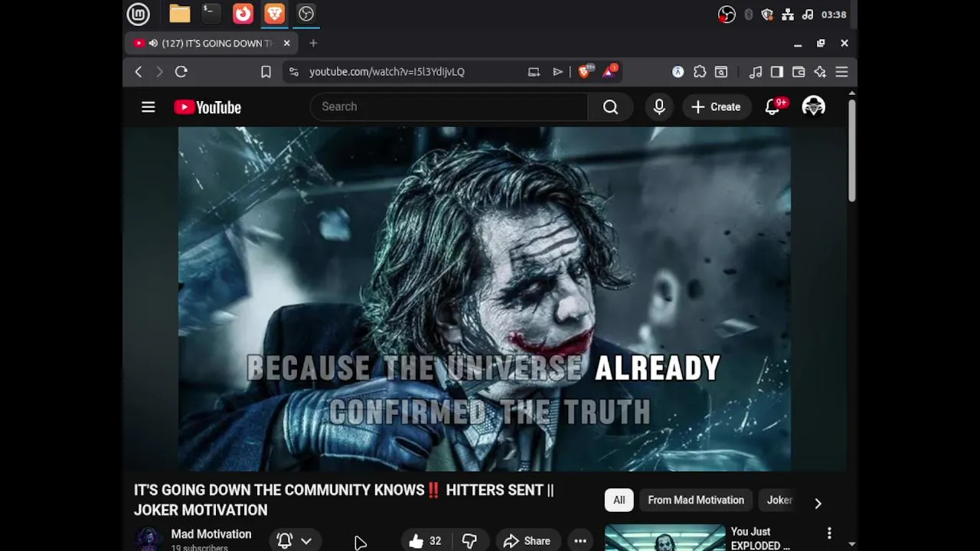Pause the Joker video player
Image resolution: width=980 pixels, height=551 pixels.
(485, 298)
